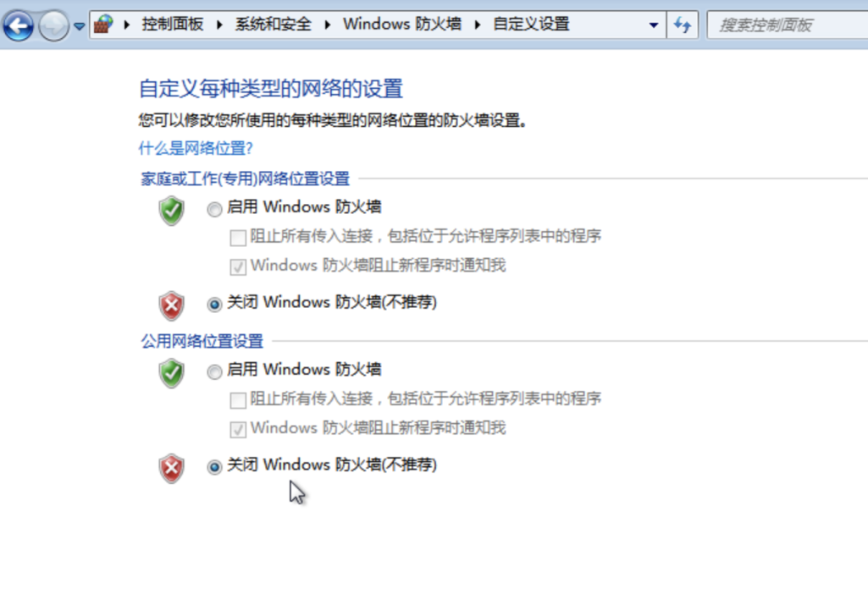Toggle 防火墙阻止新程序时通知我 under 家庭或工作 section
The image size is (868, 616).
pos(238,267)
